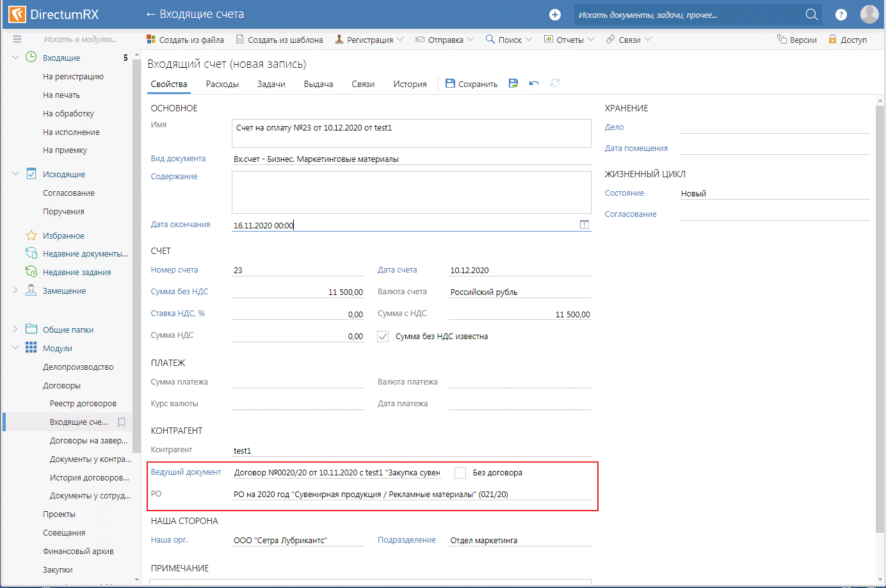The height and width of the screenshot is (588, 886).
Task: Click the Замещение person icon
Action: coord(31,290)
